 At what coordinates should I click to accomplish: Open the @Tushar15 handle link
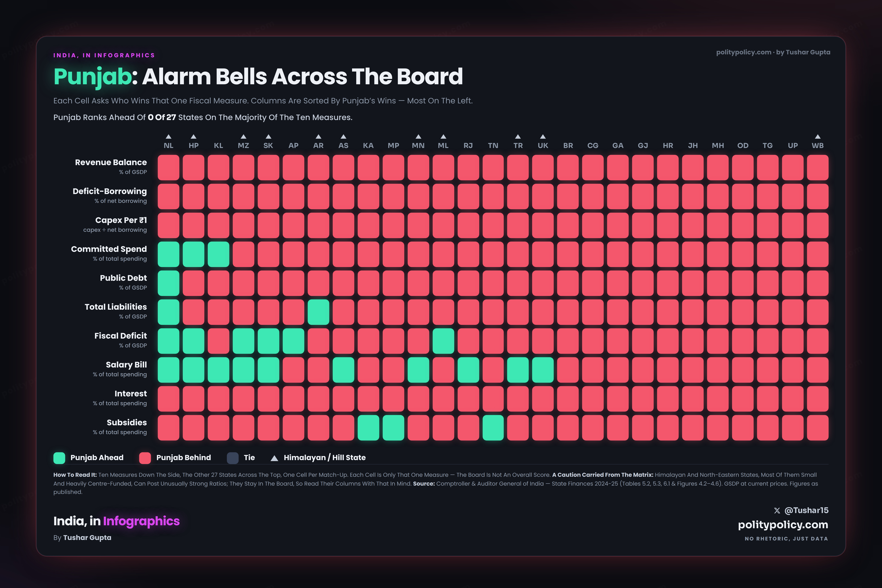point(806,510)
